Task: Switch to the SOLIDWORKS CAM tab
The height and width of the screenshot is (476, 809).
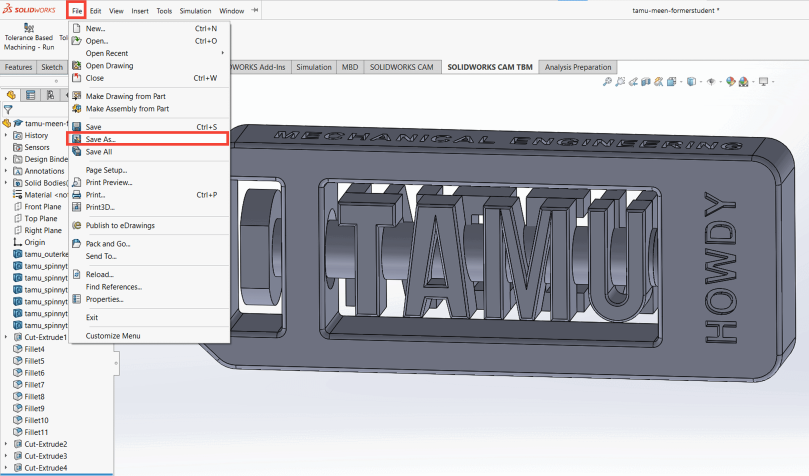Action: pos(402,67)
